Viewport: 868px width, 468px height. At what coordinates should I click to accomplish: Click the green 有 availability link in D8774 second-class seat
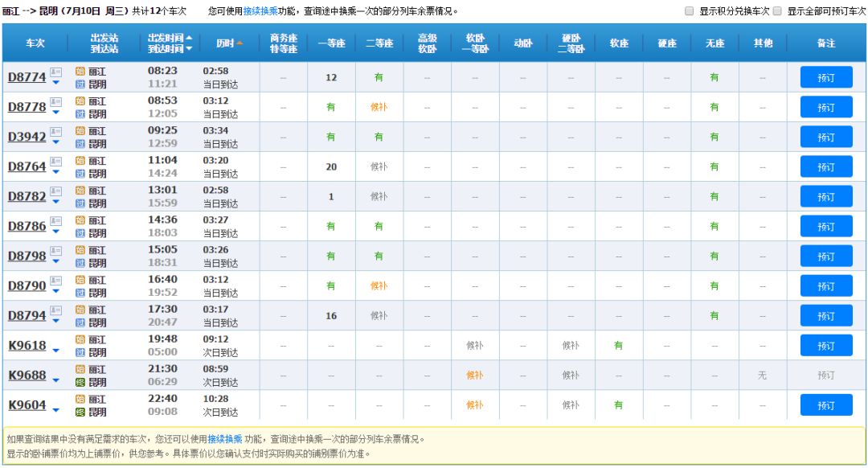[x=379, y=77]
